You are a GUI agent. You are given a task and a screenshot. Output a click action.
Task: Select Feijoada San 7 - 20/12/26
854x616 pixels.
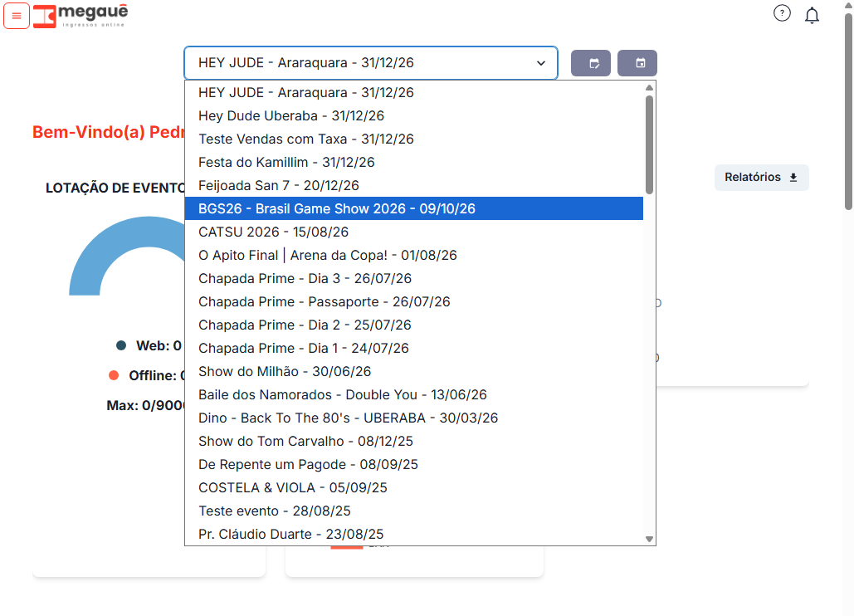click(414, 186)
